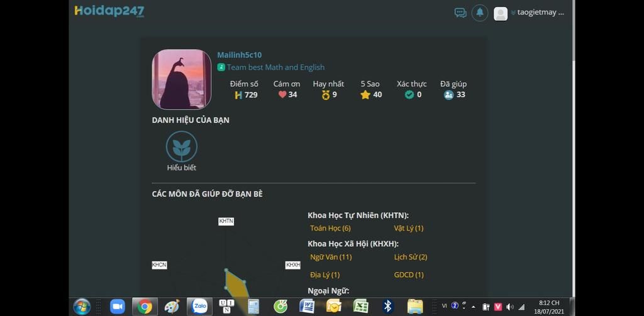The image size is (644, 316).
Task: Select the KHCN chart label
Action: pyautogui.click(x=159, y=265)
